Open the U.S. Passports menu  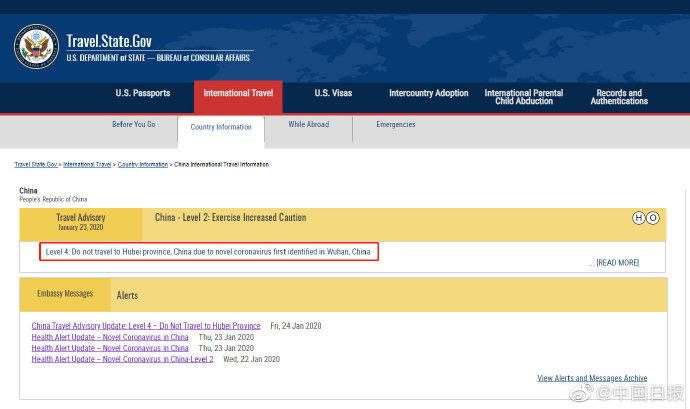(143, 93)
